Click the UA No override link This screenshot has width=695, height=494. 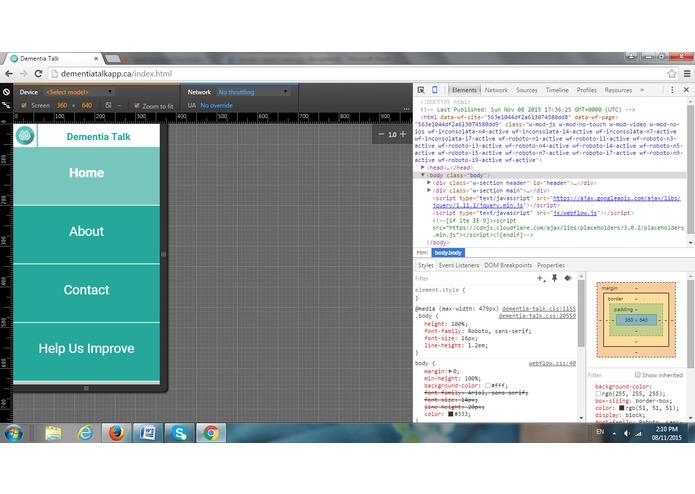[x=216, y=105]
